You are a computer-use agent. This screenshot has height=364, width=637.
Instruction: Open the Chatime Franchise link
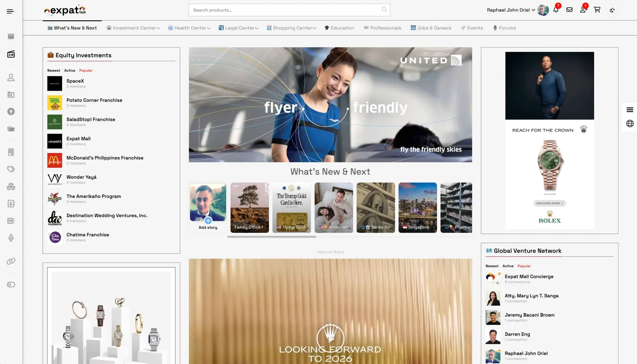(x=88, y=235)
